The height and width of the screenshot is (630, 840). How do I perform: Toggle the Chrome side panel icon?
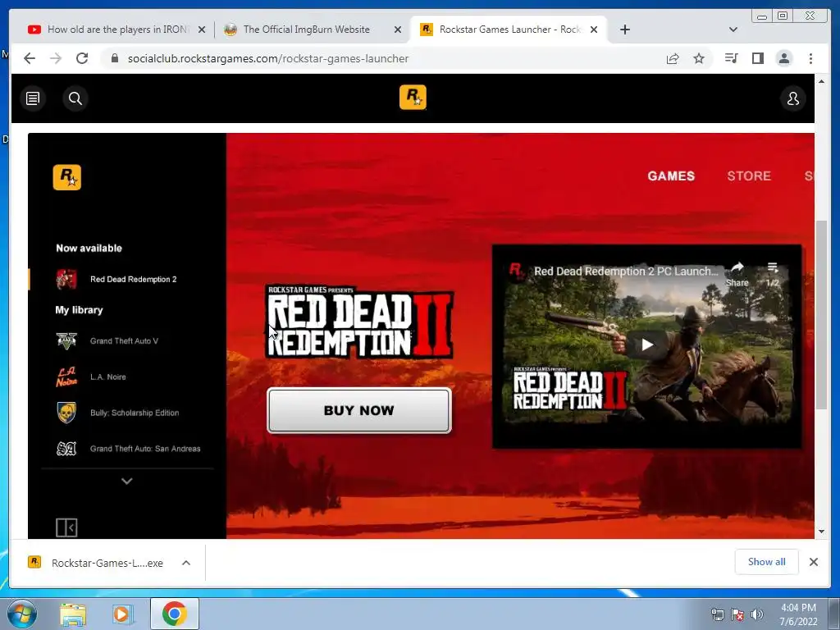pos(757,58)
